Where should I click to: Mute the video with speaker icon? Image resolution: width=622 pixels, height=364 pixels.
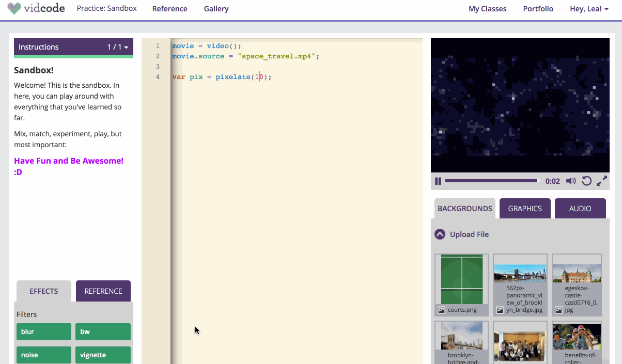pyautogui.click(x=571, y=181)
